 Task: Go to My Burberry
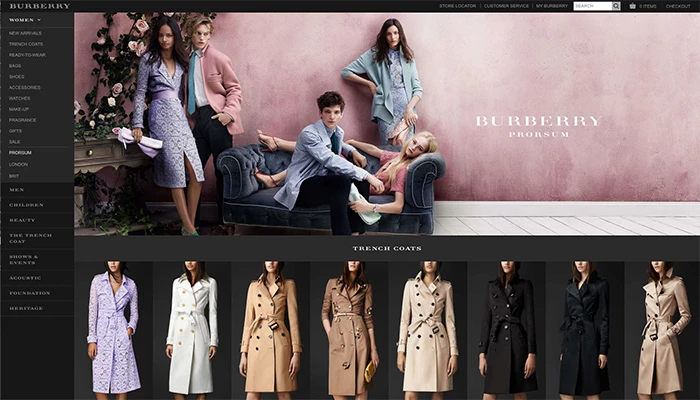[552, 6]
